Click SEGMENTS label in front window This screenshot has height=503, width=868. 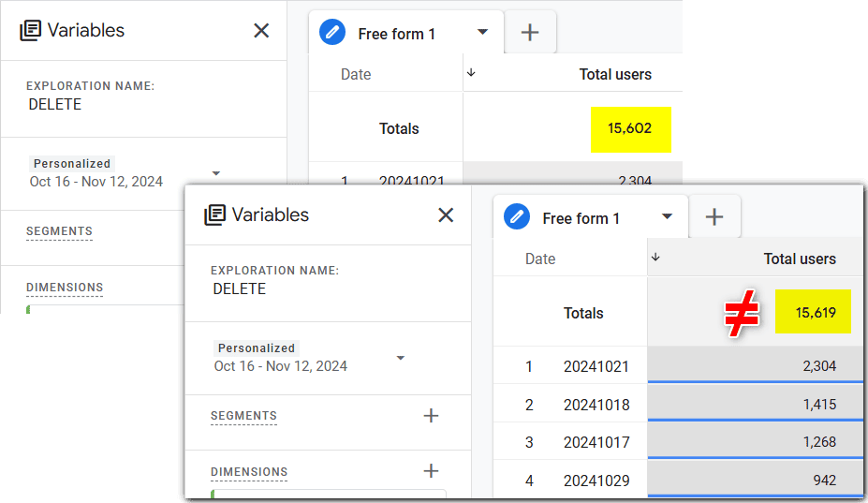[x=243, y=416]
